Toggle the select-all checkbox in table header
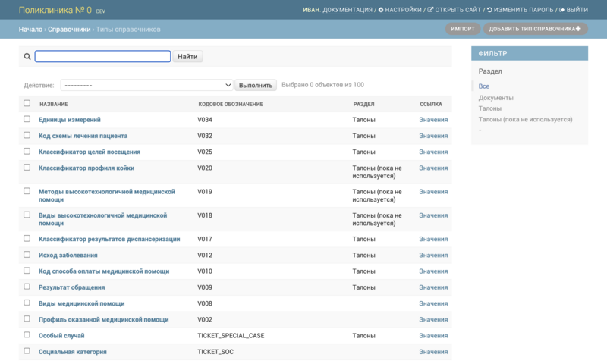 [27, 103]
